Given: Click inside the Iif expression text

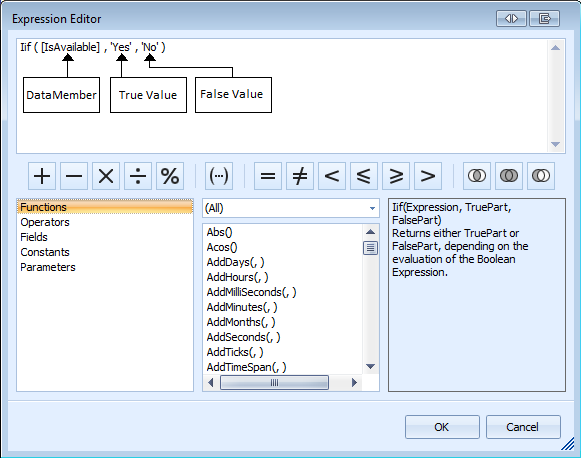Looking at the screenshot, I should [93, 47].
